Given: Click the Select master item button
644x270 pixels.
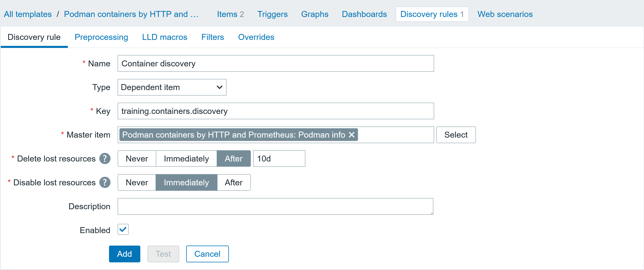Looking at the screenshot, I should click(456, 135).
